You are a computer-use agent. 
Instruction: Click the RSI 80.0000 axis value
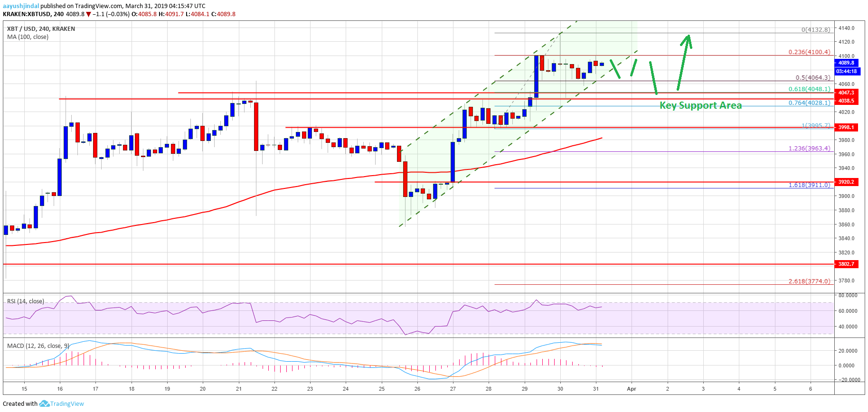click(x=848, y=295)
